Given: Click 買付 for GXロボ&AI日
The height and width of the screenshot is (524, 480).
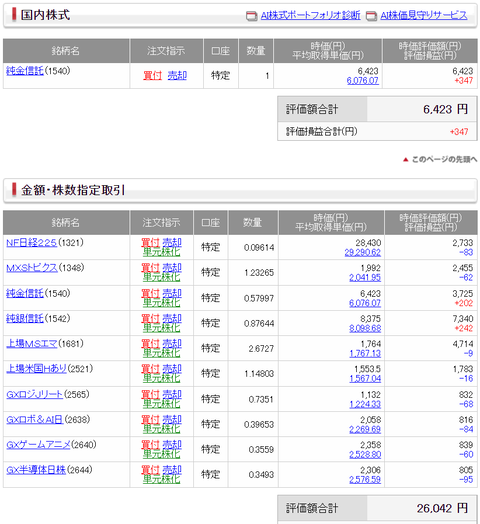Looking at the screenshot, I should point(150,419).
